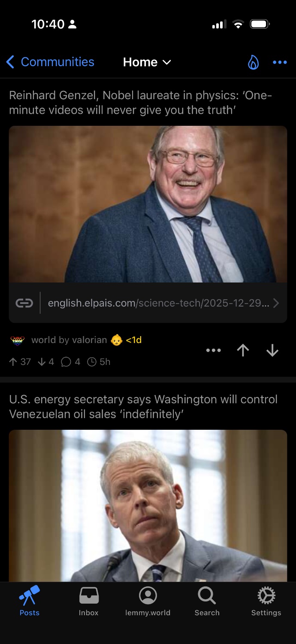Tap the link chain icon
Viewport: 296px width, 644px height.
[24, 303]
